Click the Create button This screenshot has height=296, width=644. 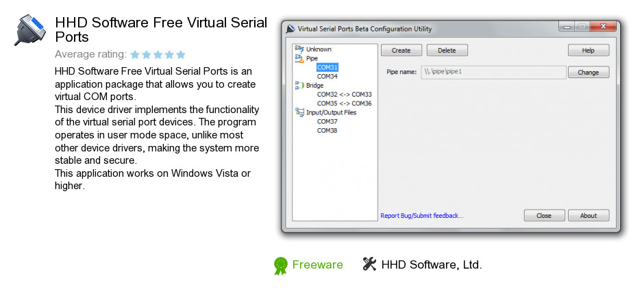[401, 50]
